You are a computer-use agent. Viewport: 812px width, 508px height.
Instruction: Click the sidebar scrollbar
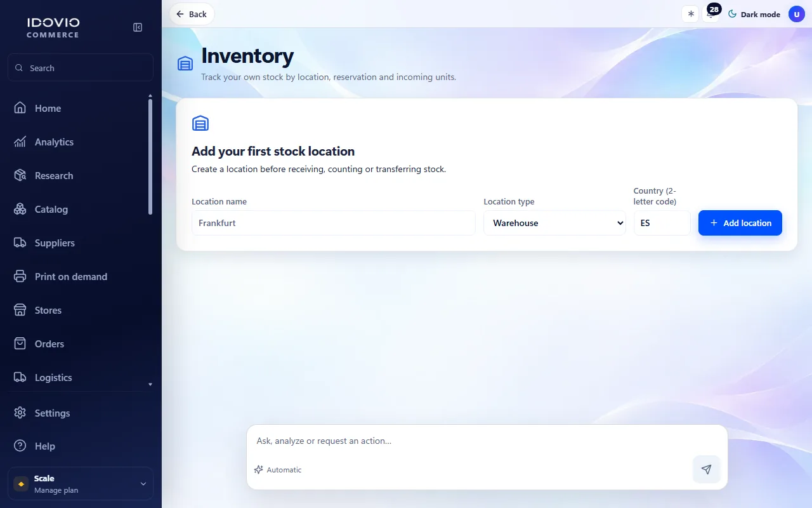150,157
